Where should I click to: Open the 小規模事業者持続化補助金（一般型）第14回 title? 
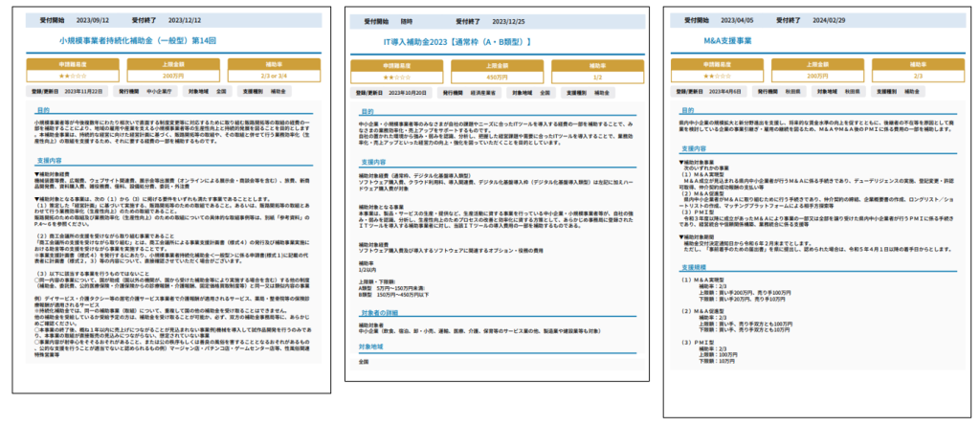point(165,42)
